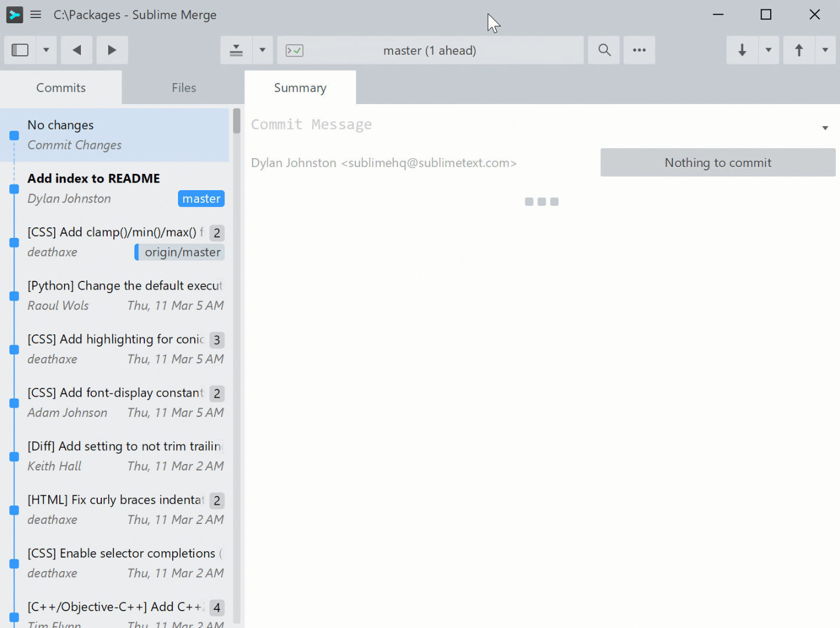Click author name Adam Johnson
This screenshot has height=628, width=840.
click(x=67, y=413)
